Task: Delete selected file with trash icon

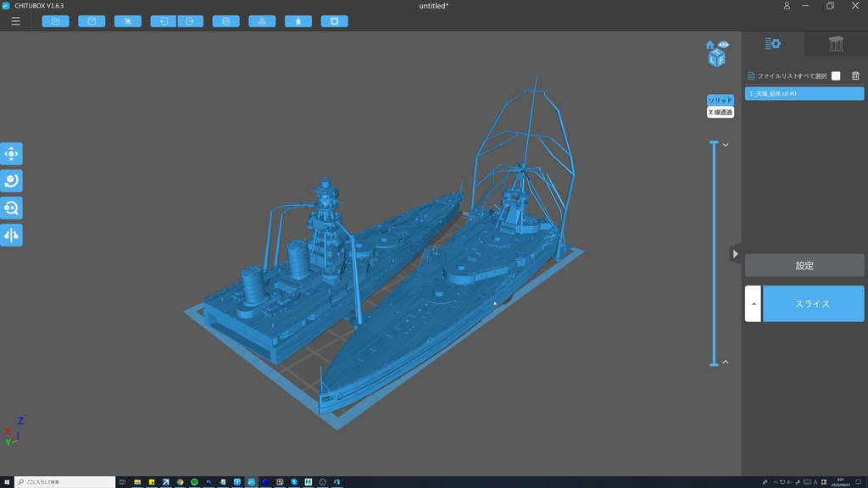Action: click(855, 75)
